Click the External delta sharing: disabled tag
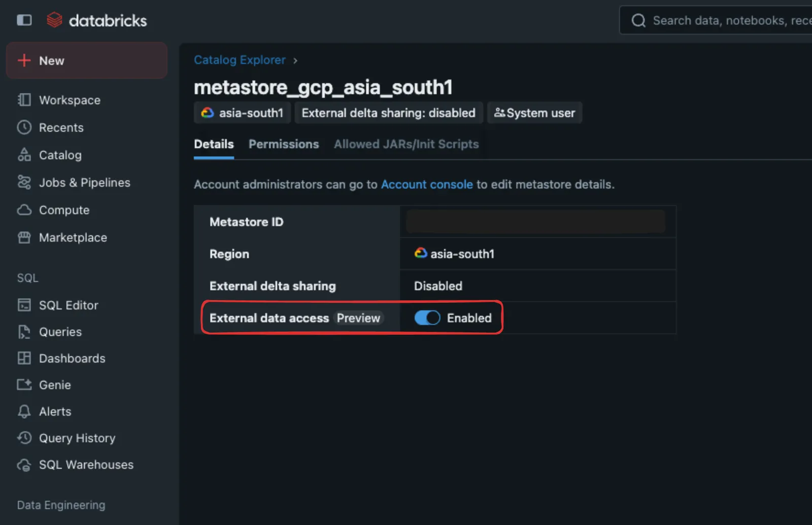The image size is (812, 525). point(389,113)
